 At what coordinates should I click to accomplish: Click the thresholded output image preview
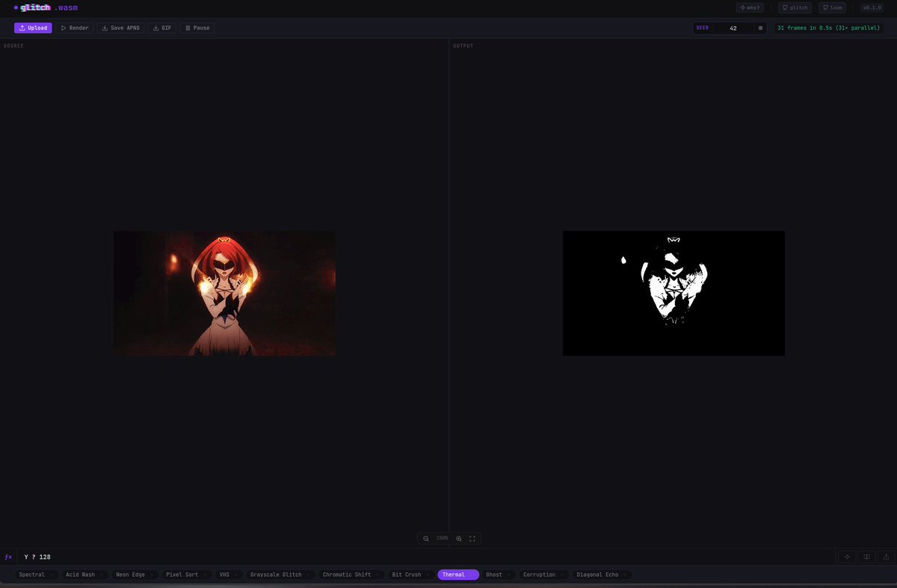pos(673,293)
